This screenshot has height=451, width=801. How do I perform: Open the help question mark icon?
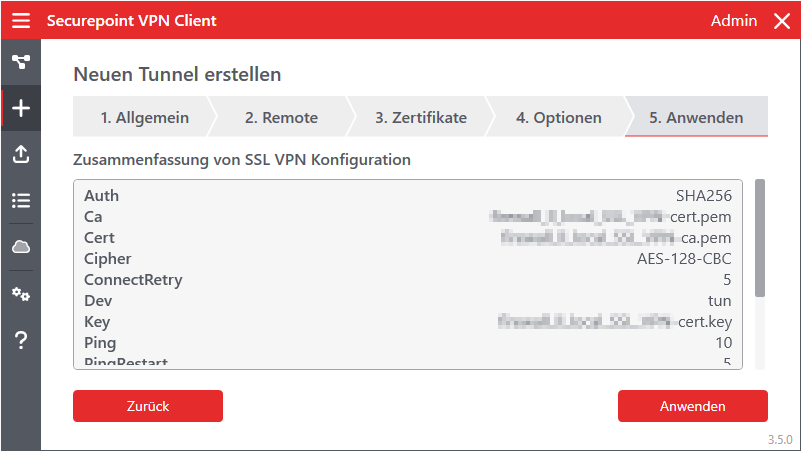[x=21, y=340]
